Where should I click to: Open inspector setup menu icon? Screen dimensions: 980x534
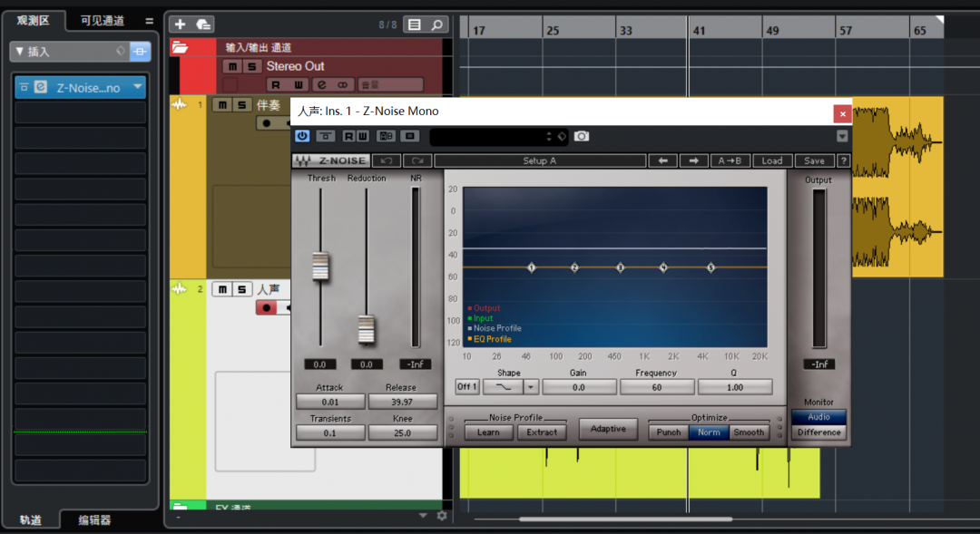coord(149,21)
